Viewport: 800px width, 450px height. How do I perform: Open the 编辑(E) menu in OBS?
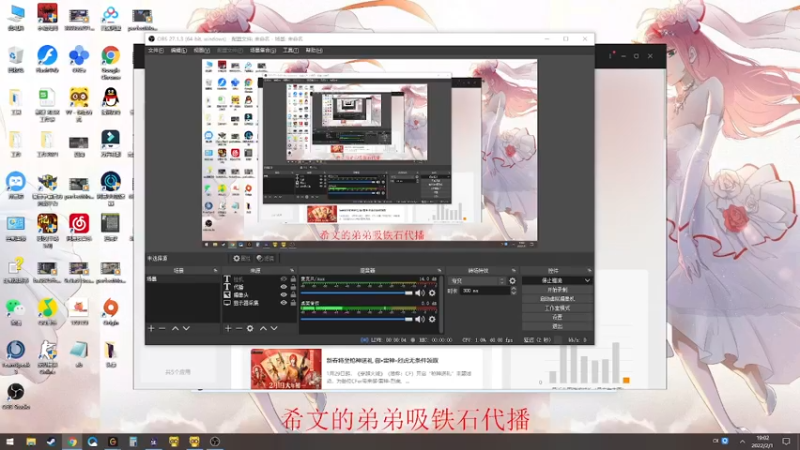[x=179, y=51]
